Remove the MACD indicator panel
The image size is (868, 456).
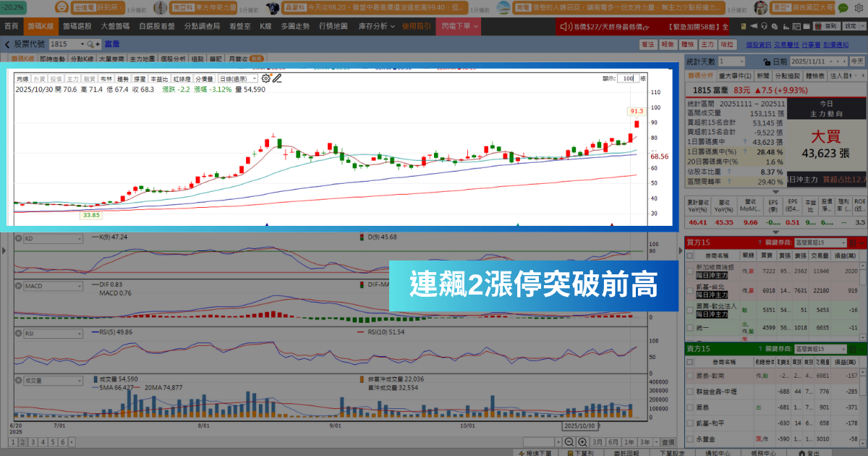[19, 286]
